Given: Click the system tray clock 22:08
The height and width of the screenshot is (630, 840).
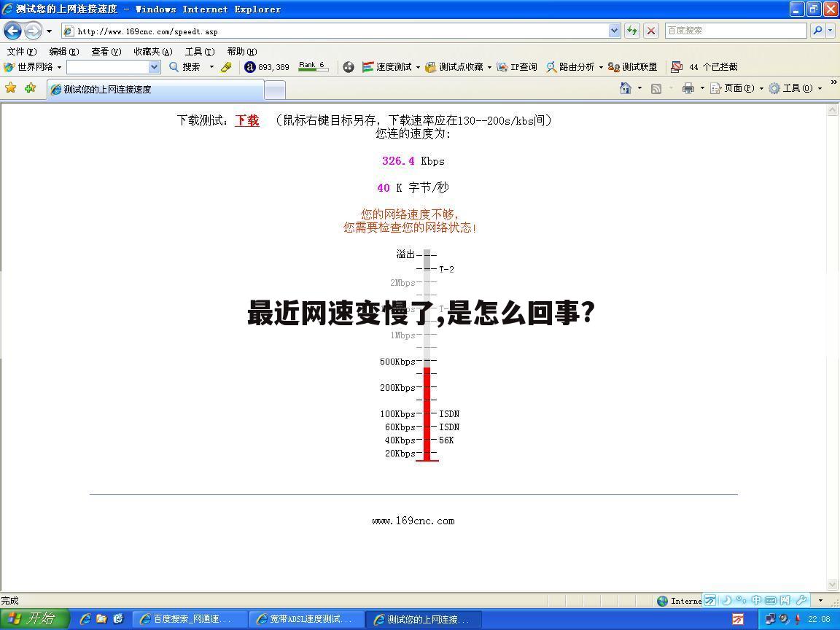Looking at the screenshot, I should [x=820, y=619].
